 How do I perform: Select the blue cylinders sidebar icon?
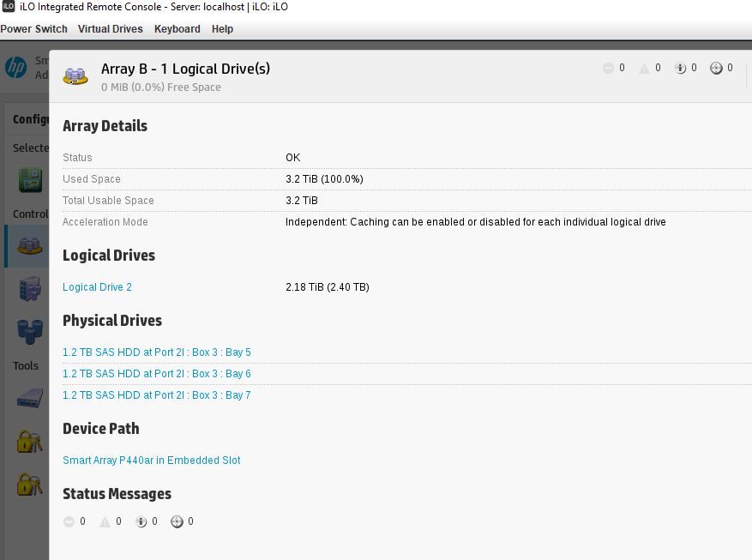point(30,331)
